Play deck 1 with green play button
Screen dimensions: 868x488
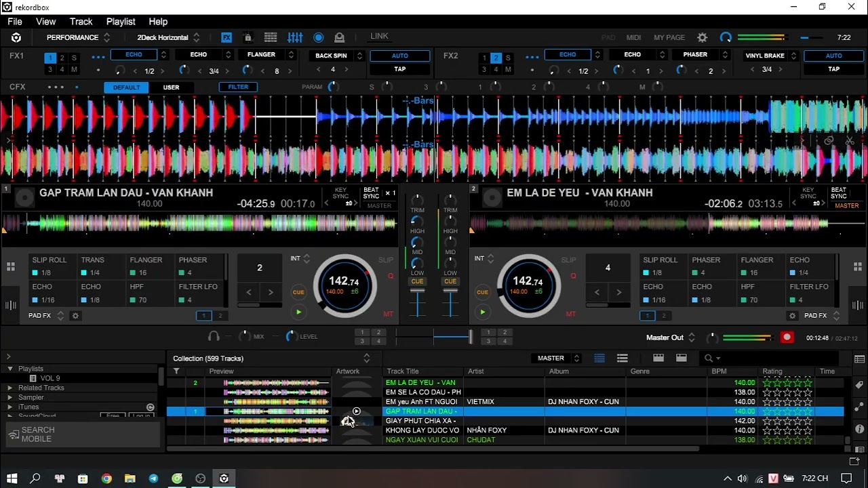point(298,312)
